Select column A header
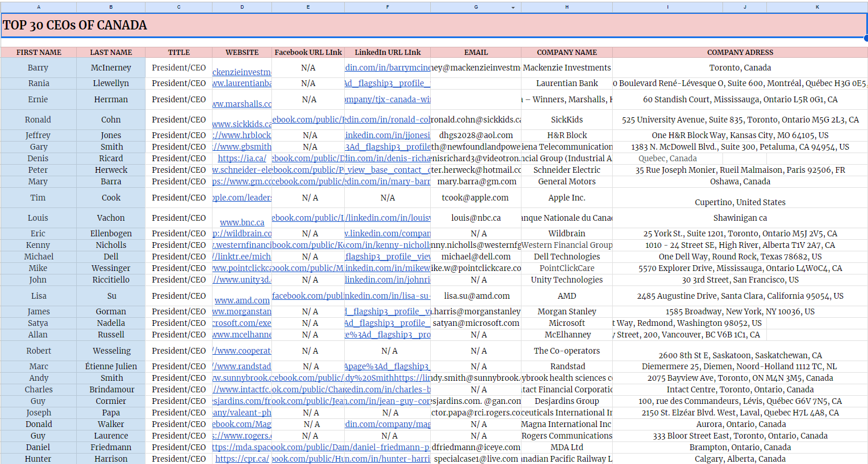 pyautogui.click(x=39, y=7)
